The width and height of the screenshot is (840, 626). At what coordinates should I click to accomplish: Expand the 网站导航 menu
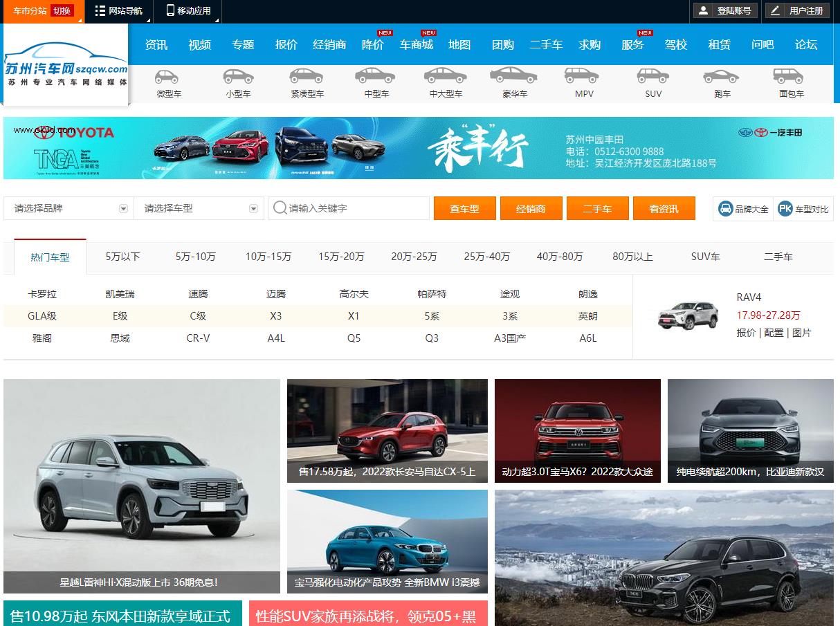tap(119, 10)
